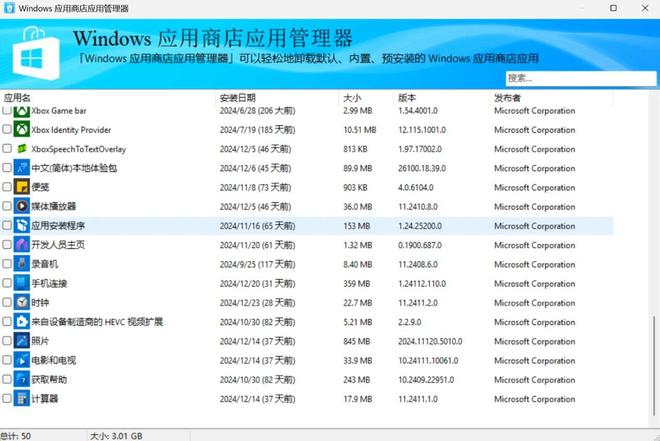The height and width of the screenshot is (441, 660).
Task: Click the 应用安装程序 app name
Action: pyautogui.click(x=58, y=226)
